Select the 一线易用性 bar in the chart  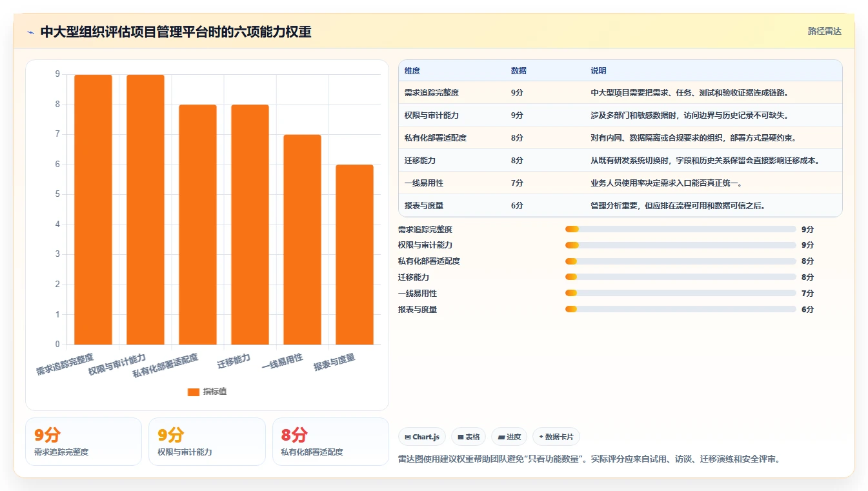302,239
